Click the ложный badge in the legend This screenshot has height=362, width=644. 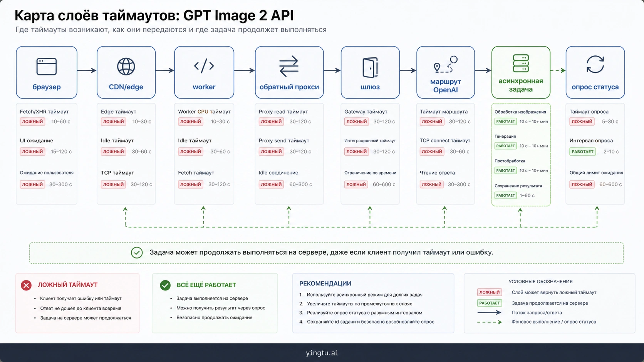tap(489, 292)
